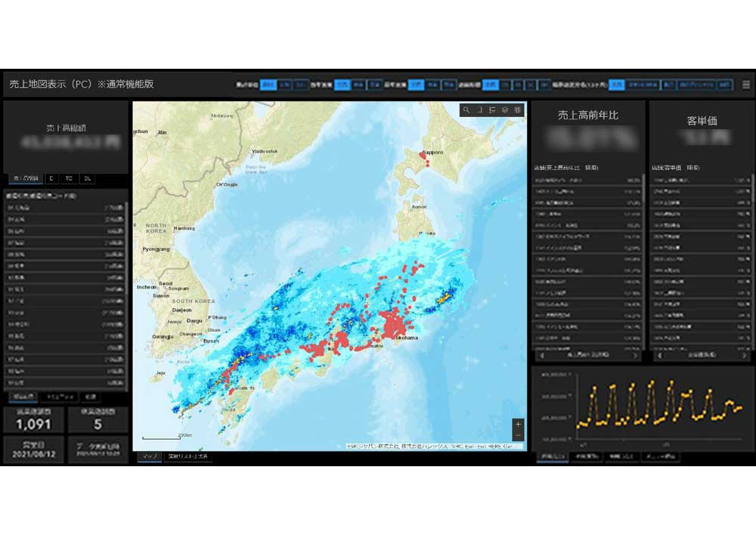Go to previous page of 売上高前年比 list
Viewport: 756px width, 535px height.
542,354
